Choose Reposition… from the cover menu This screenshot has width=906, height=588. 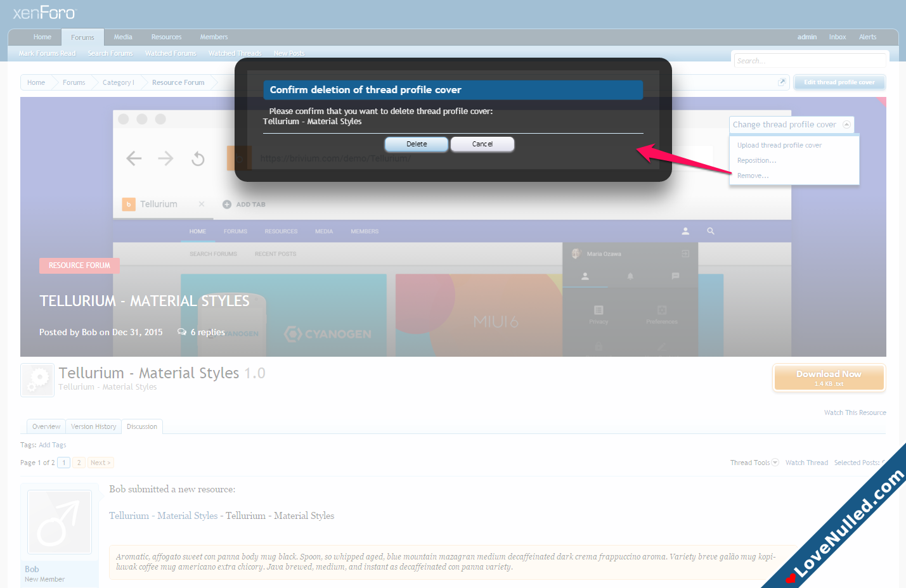(x=756, y=161)
